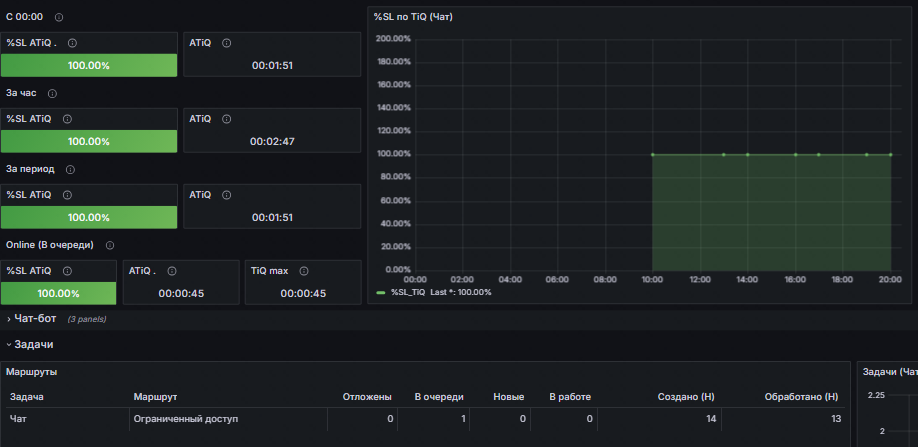This screenshot has width=918, height=447.
Task: Sort table by 'Задача' column header
Action: tap(26, 397)
